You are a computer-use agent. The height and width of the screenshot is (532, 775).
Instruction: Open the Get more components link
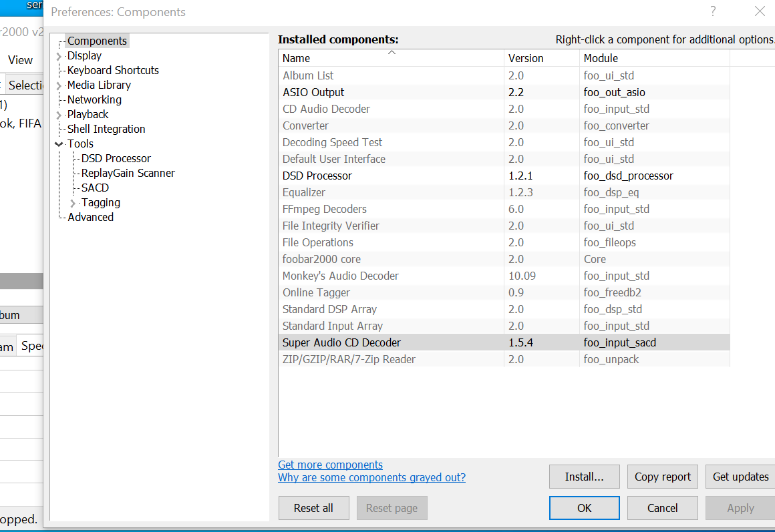point(330,465)
